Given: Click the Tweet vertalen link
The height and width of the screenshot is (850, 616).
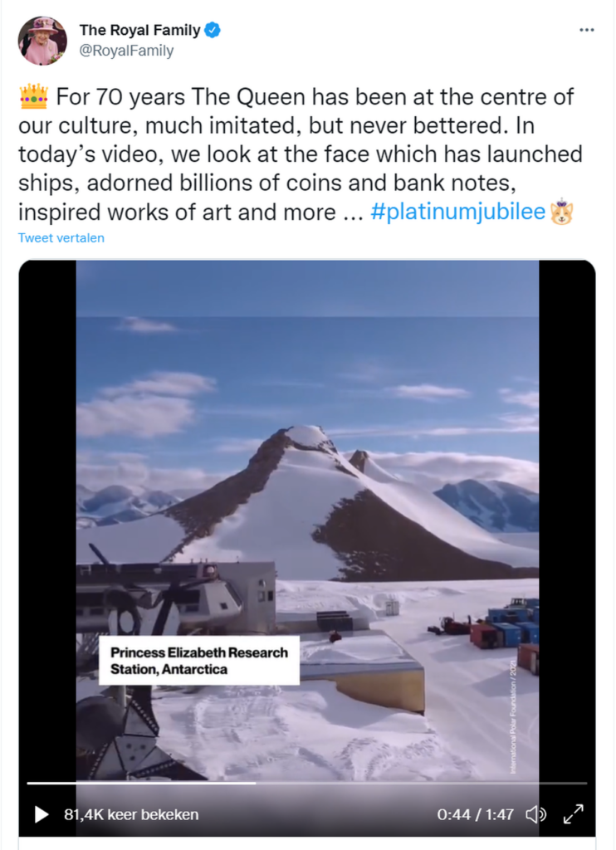Looking at the screenshot, I should [x=61, y=238].
